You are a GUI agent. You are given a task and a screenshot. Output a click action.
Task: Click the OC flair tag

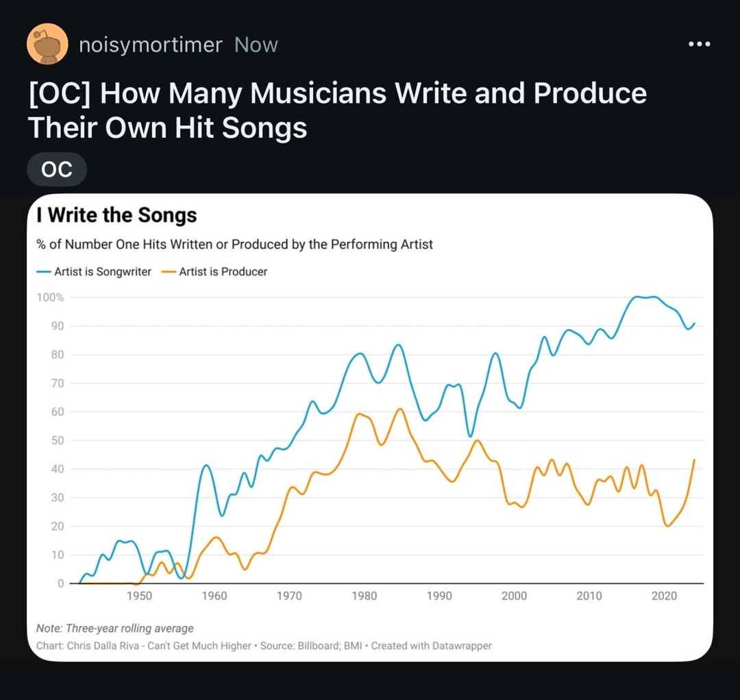point(57,169)
